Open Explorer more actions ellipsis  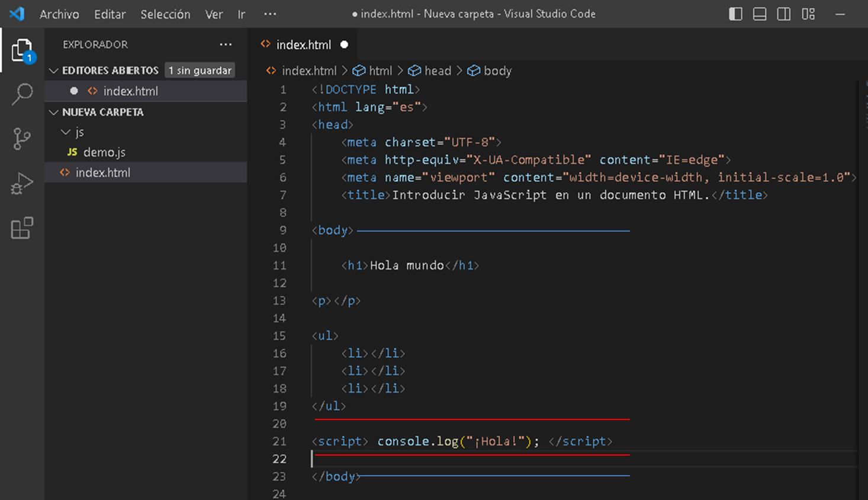(x=226, y=44)
